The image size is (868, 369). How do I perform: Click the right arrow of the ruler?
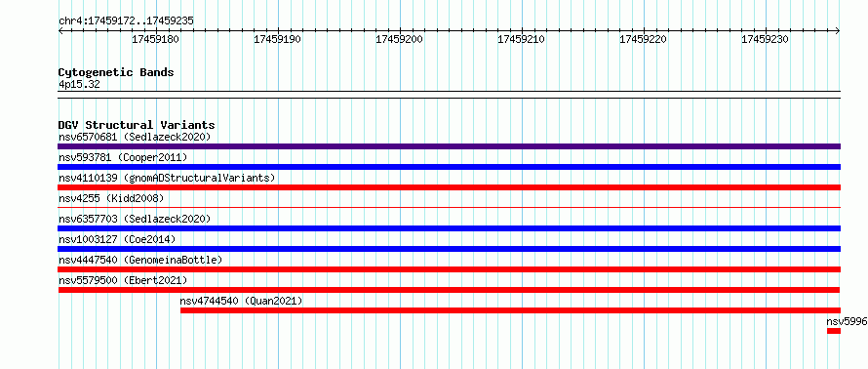coord(838,31)
